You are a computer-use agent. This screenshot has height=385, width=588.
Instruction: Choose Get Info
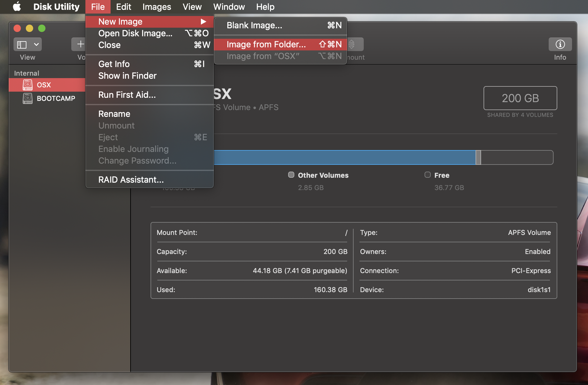coord(149,64)
